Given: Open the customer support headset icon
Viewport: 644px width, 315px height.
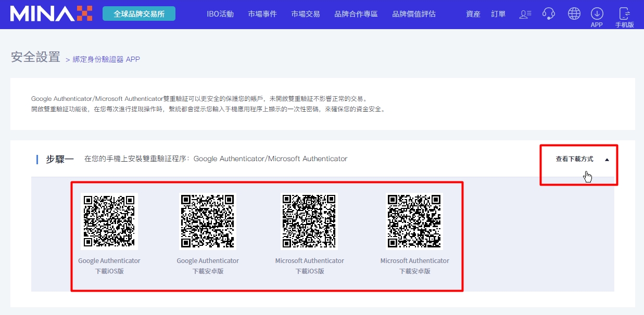Looking at the screenshot, I should [549, 14].
